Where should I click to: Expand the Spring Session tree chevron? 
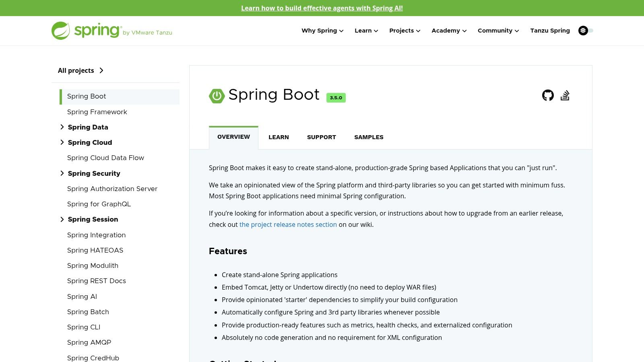(62, 219)
